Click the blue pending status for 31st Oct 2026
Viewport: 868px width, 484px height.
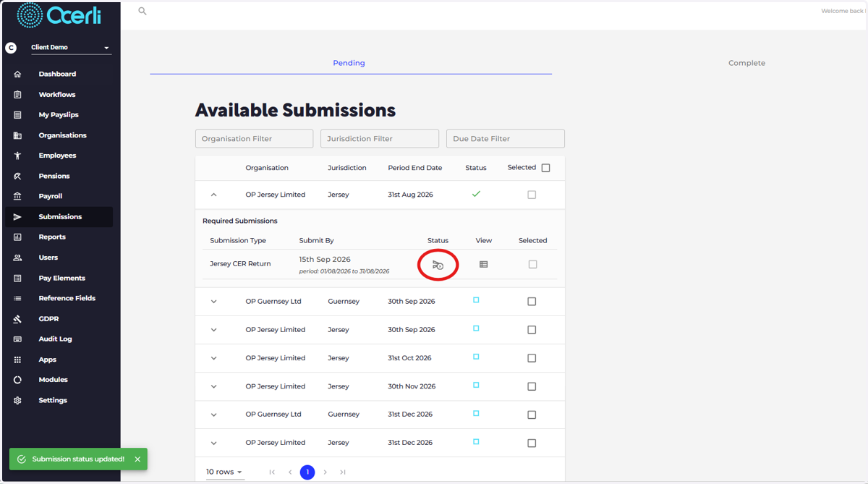tap(476, 357)
